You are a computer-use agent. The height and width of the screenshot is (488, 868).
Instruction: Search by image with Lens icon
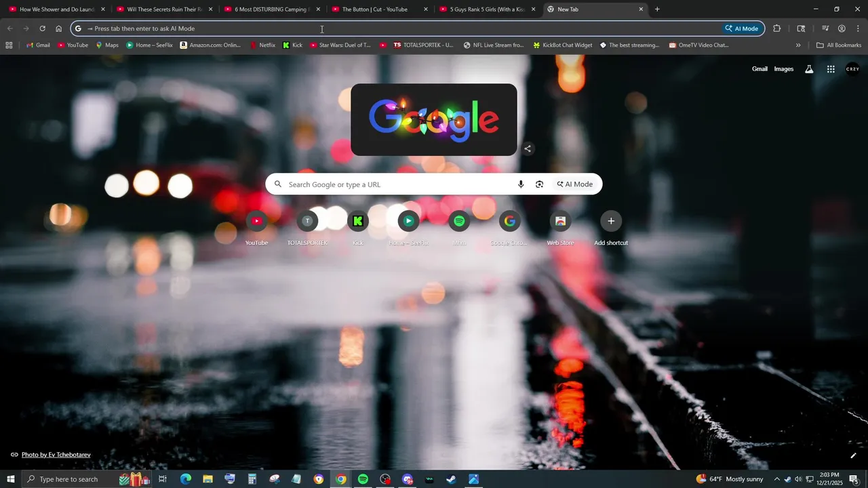[540, 184]
